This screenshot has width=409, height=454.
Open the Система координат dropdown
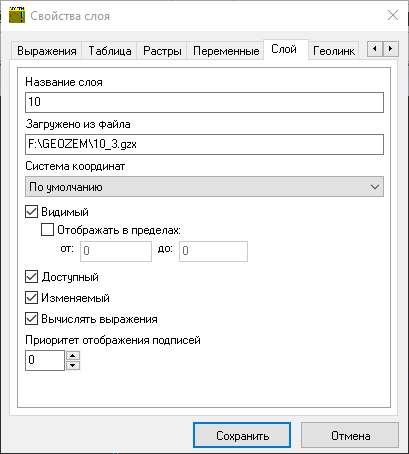click(x=204, y=187)
